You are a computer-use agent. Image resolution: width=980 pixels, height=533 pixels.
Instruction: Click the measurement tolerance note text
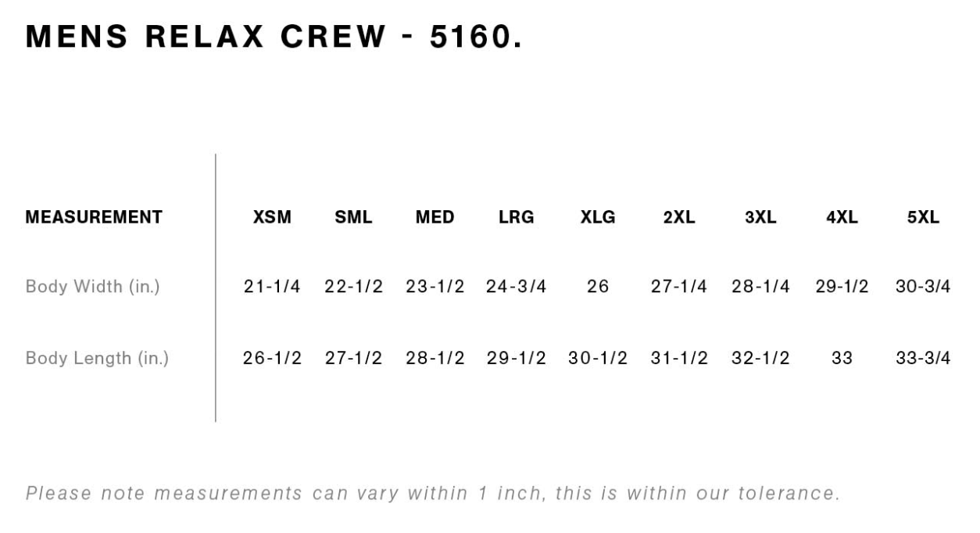433,494
